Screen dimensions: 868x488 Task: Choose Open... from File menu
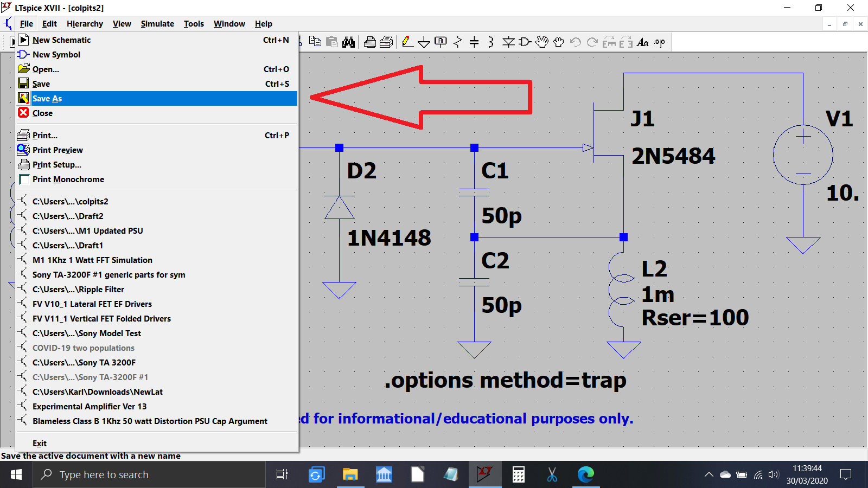[157, 69]
